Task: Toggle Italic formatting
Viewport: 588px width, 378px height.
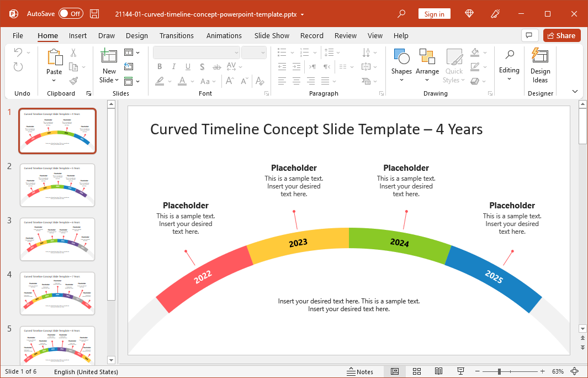Action: 173,66
